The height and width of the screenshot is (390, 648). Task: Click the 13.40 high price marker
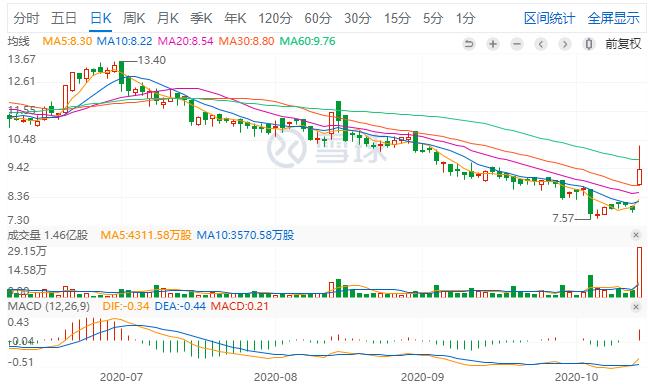(152, 60)
